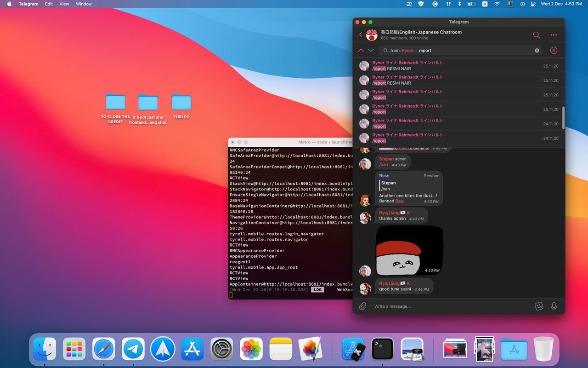This screenshot has width=588, height=368.
Task: Open Launchpad from the Dock
Action: [x=74, y=349]
